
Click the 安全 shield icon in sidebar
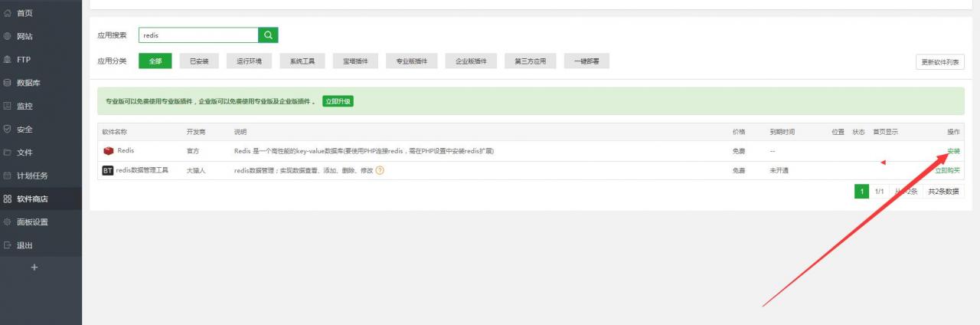[x=8, y=129]
